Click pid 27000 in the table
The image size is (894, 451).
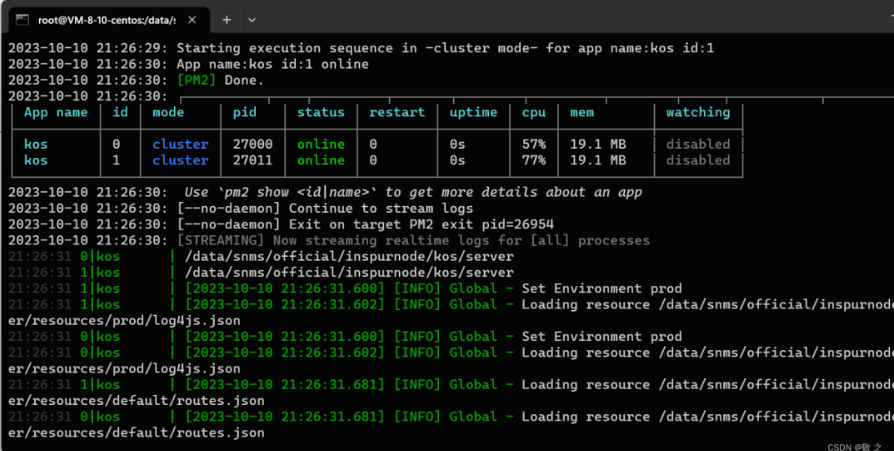[252, 144]
